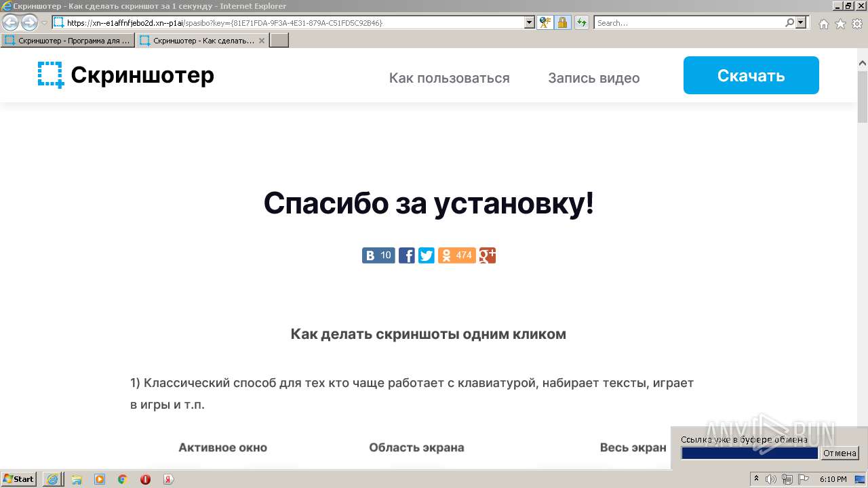Screen dimensions: 868x488
Task: Open the search provider dropdown arrow
Action: point(801,23)
